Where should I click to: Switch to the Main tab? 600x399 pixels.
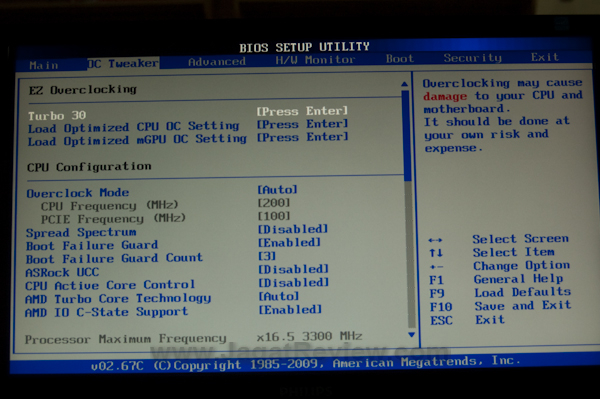(x=44, y=65)
